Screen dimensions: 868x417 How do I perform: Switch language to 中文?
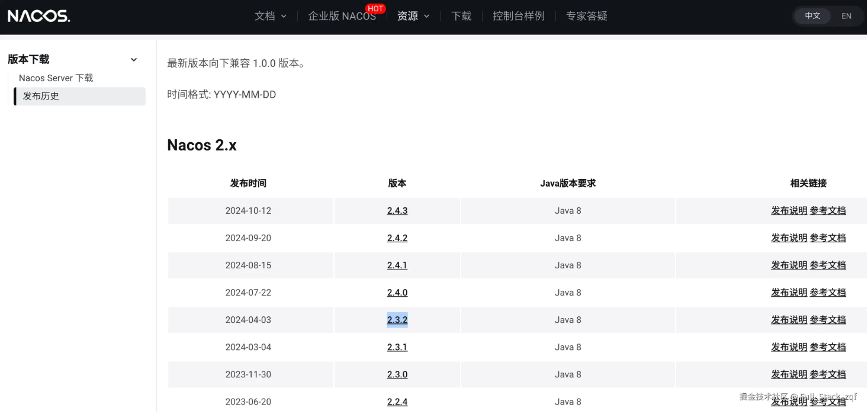812,16
